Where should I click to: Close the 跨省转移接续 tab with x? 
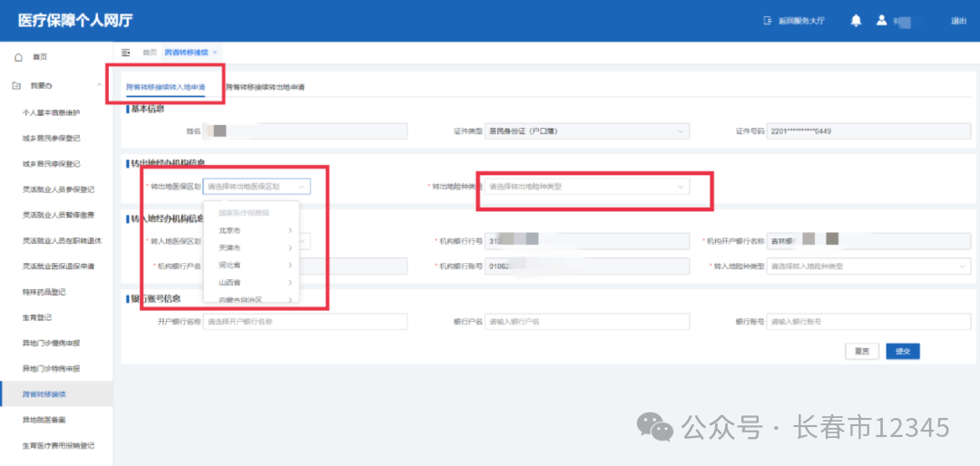pos(215,53)
